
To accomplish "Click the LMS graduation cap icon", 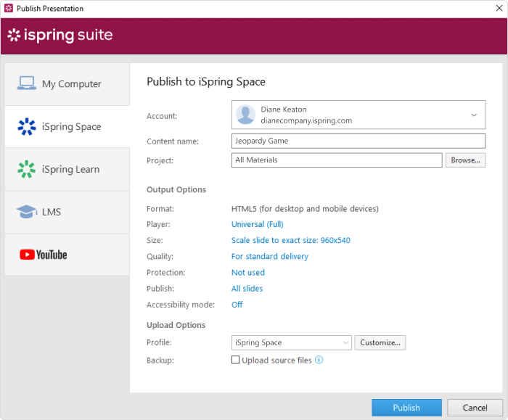I will [x=27, y=212].
